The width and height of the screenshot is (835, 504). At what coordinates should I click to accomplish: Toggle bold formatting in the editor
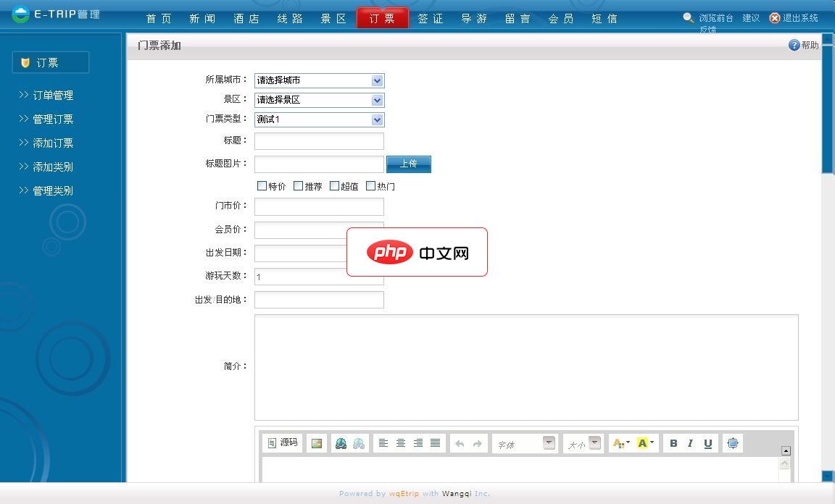(673, 442)
